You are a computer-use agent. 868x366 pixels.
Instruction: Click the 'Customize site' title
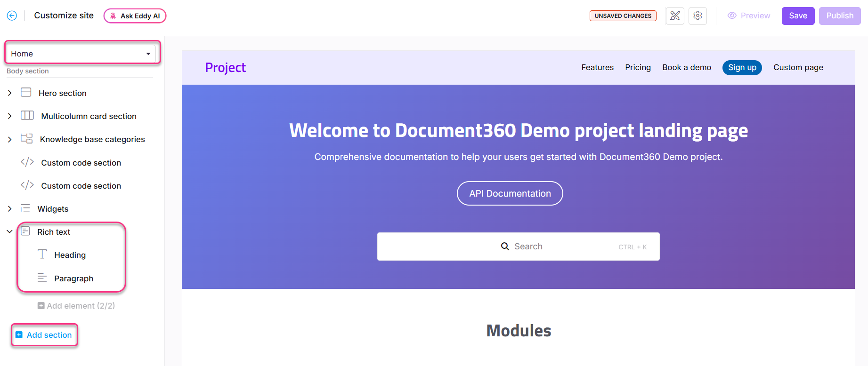coord(64,16)
